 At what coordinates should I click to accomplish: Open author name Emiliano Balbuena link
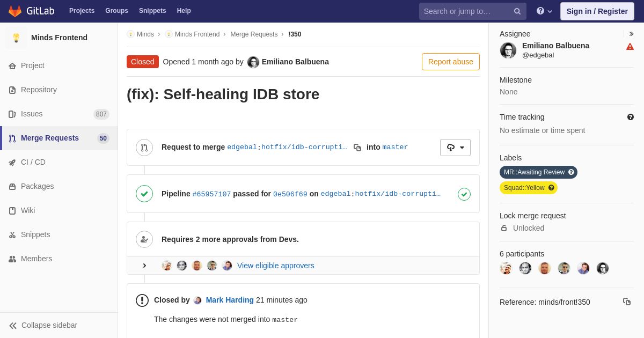click(x=295, y=62)
